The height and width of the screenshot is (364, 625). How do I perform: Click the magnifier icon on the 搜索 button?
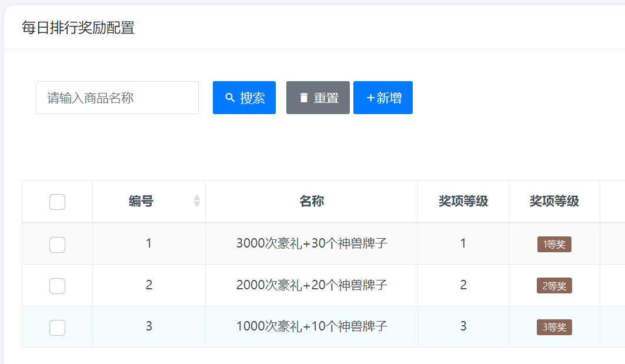pos(230,98)
